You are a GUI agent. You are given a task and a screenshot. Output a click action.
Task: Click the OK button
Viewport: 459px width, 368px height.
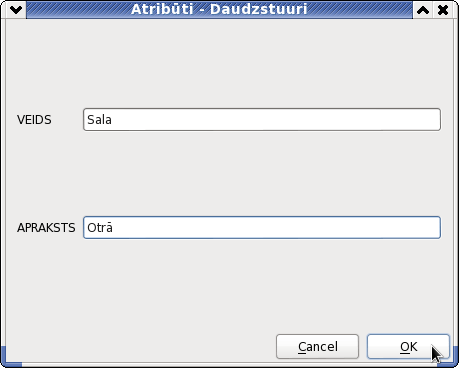click(x=408, y=347)
